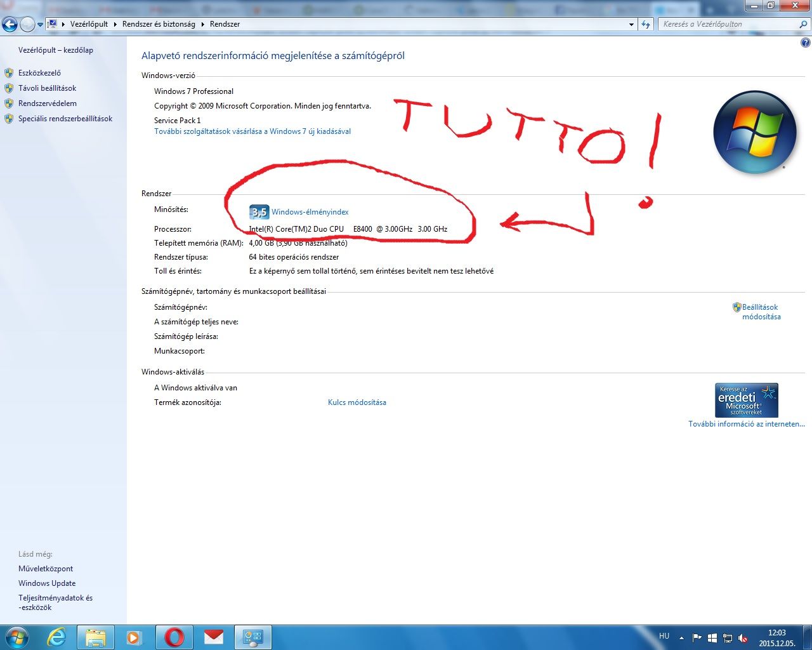Image resolution: width=812 pixels, height=650 pixels.
Task: Click the 3,5 experience index badge
Action: tap(259, 212)
